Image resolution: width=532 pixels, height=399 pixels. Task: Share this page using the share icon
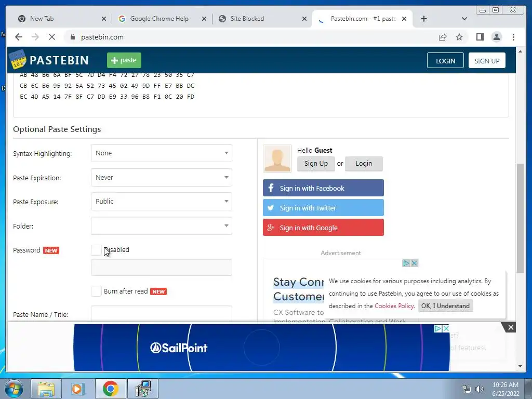[x=443, y=37]
